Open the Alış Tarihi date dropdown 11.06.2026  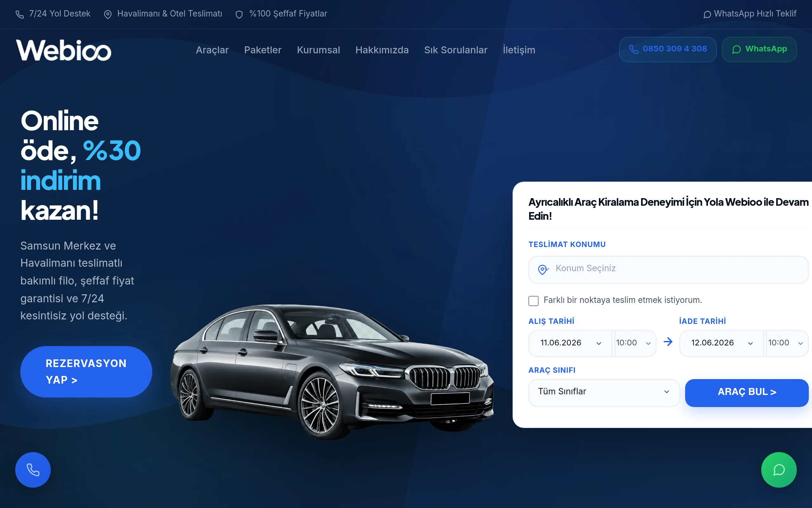(570, 343)
